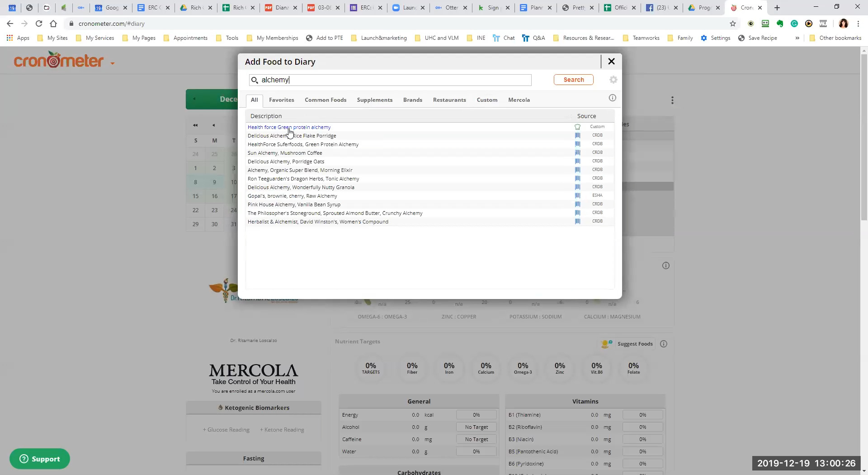Open the Support chat button
Viewport: 868px width, 475px height.
click(40, 459)
